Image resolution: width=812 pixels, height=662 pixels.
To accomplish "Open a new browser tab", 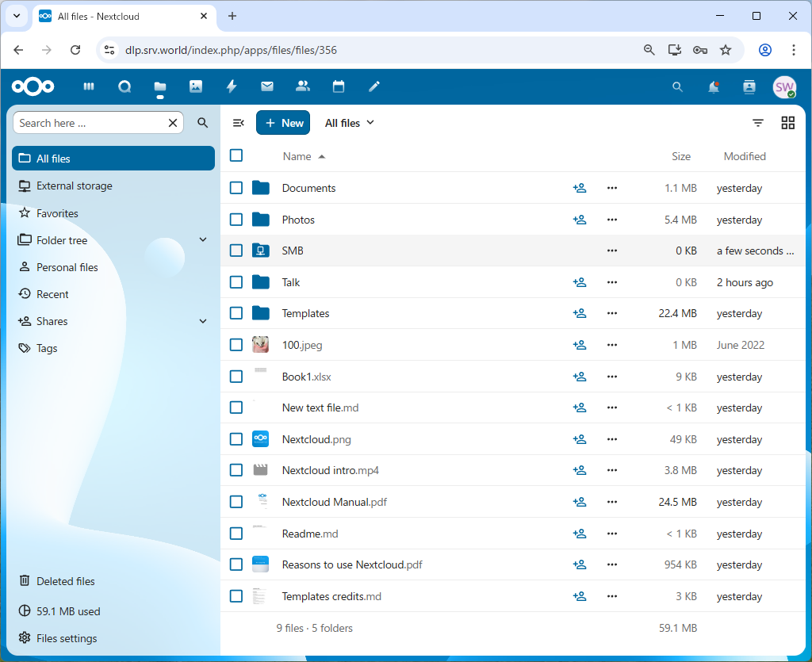I will (232, 16).
